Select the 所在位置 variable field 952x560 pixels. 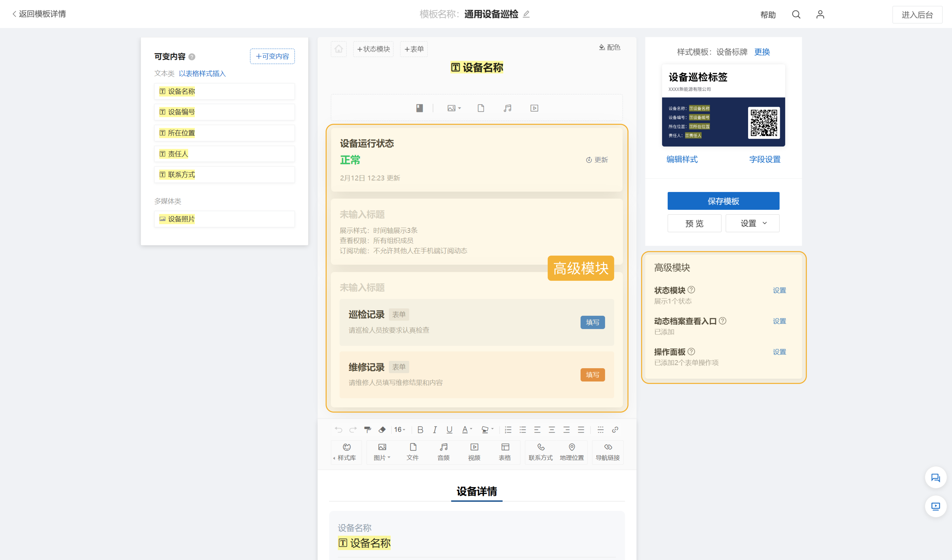coord(224,133)
